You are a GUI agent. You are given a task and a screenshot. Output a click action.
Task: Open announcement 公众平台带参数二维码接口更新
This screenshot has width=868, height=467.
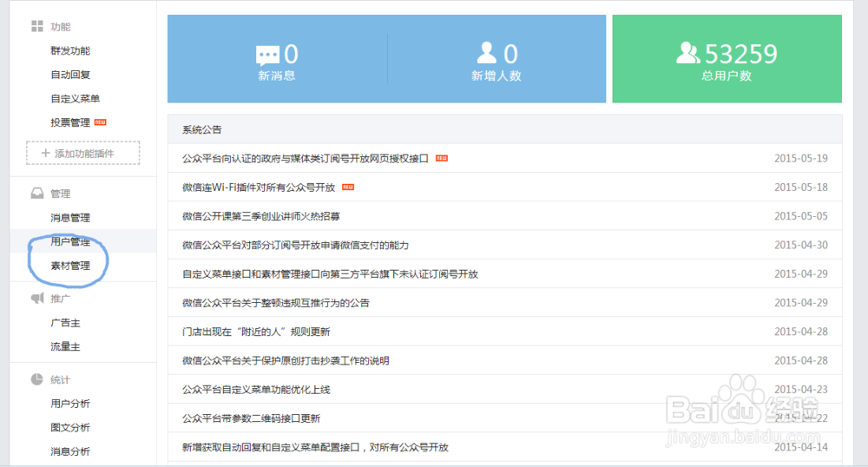252,418
